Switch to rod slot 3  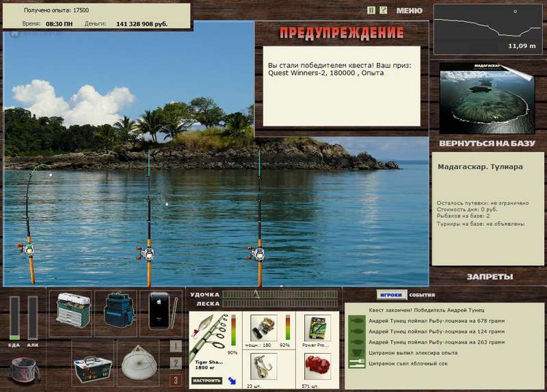(176, 380)
